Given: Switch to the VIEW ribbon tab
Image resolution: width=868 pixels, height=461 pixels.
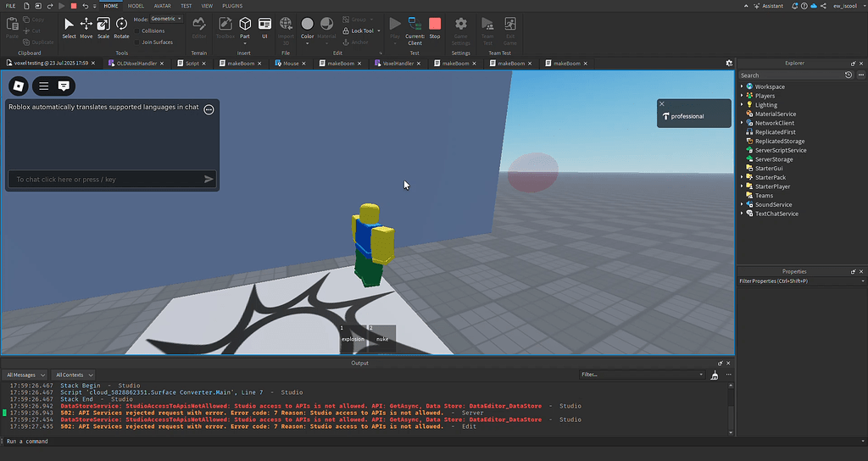Looking at the screenshot, I should [x=207, y=6].
